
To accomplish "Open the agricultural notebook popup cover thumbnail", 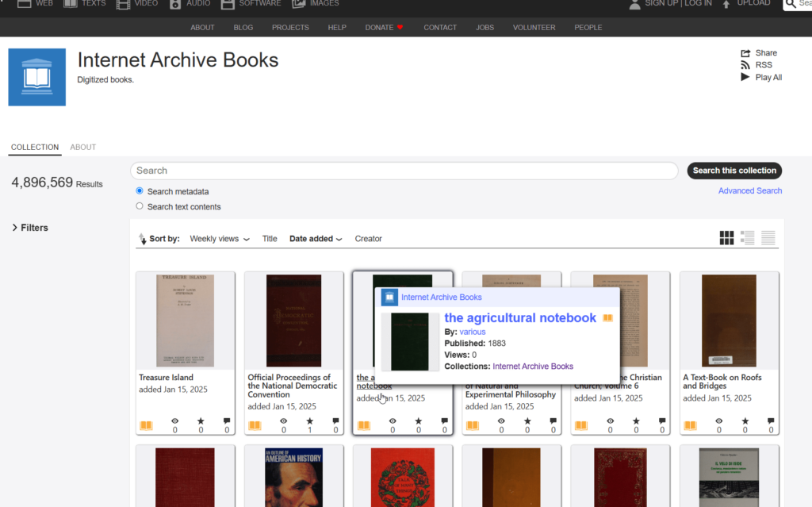I will (x=410, y=342).
